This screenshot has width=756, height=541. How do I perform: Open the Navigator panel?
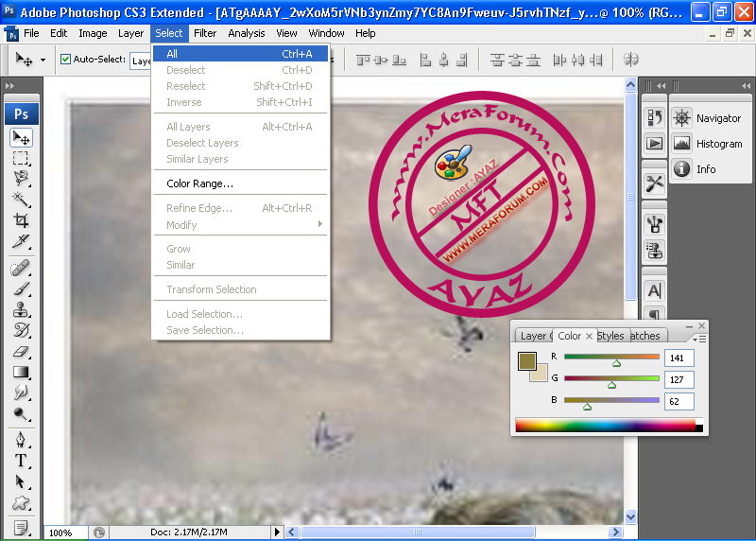[x=718, y=118]
